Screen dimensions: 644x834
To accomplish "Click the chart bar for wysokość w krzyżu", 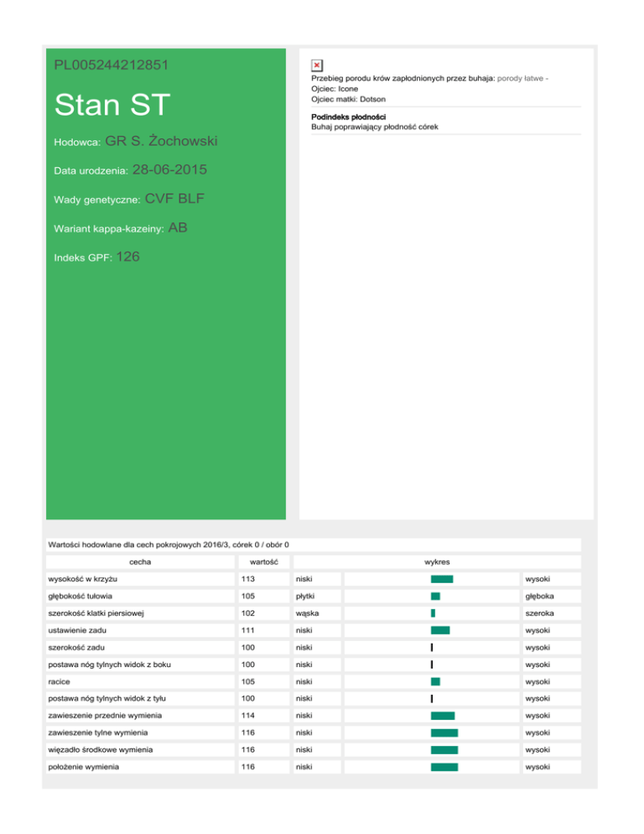I will pos(441,579).
